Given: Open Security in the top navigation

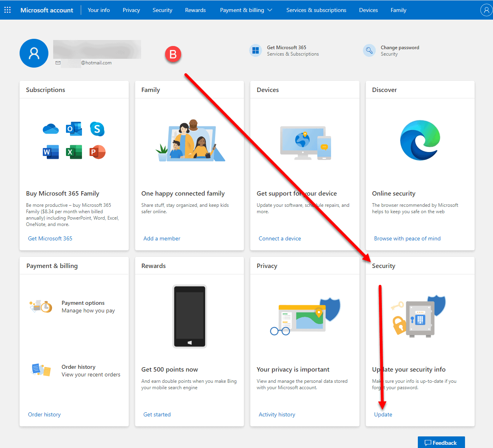Looking at the screenshot, I should [162, 10].
